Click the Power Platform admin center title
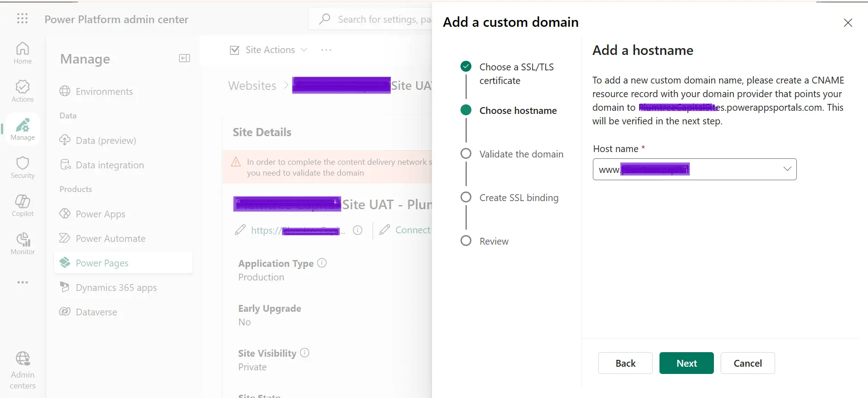 116,19
